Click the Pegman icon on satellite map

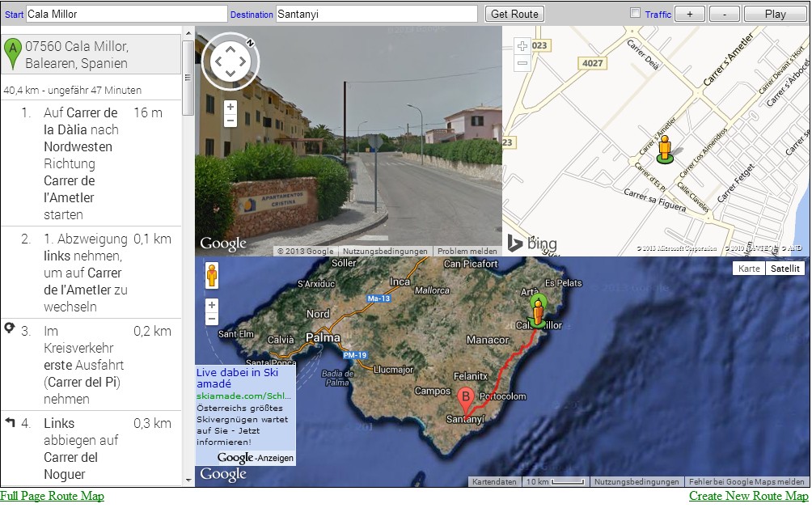click(x=214, y=276)
